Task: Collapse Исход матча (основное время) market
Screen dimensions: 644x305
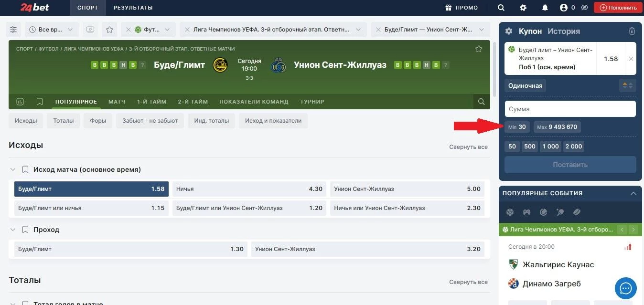Action: [13, 169]
